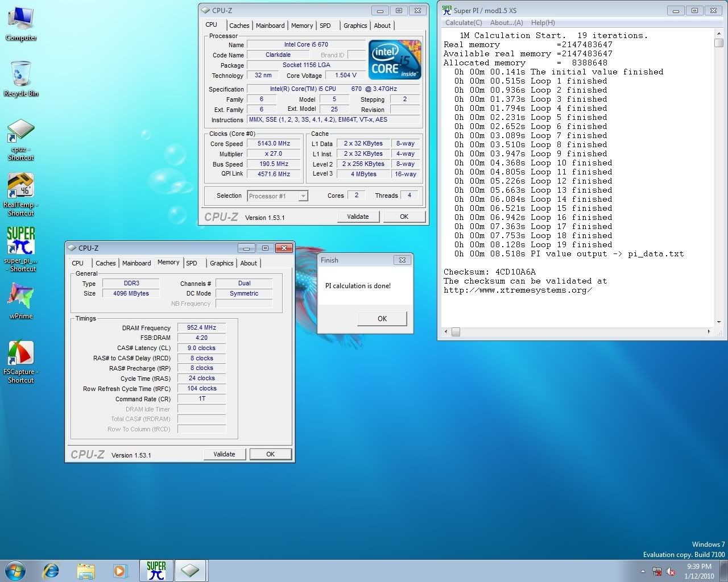Screen dimensions: 728x582
Task: Click Validate in the top CPU-Z window
Action: coord(358,217)
